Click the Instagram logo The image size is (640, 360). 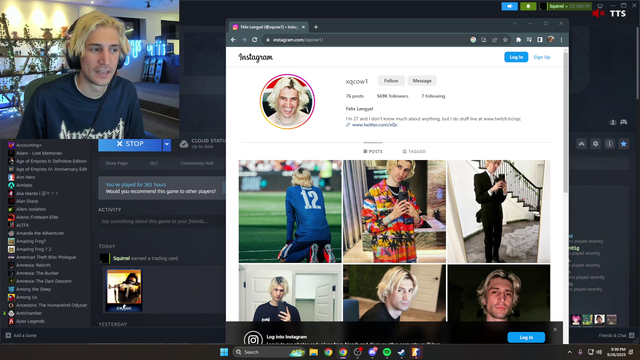click(256, 58)
